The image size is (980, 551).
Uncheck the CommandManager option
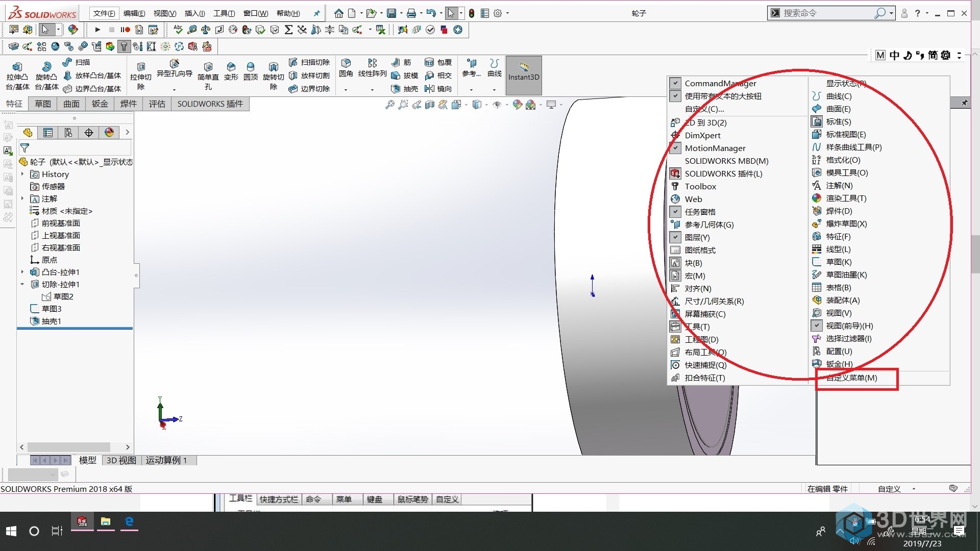675,83
